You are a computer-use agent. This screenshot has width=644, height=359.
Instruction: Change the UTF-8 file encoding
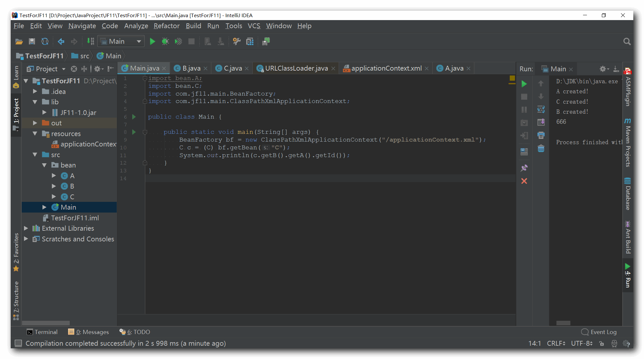582,343
